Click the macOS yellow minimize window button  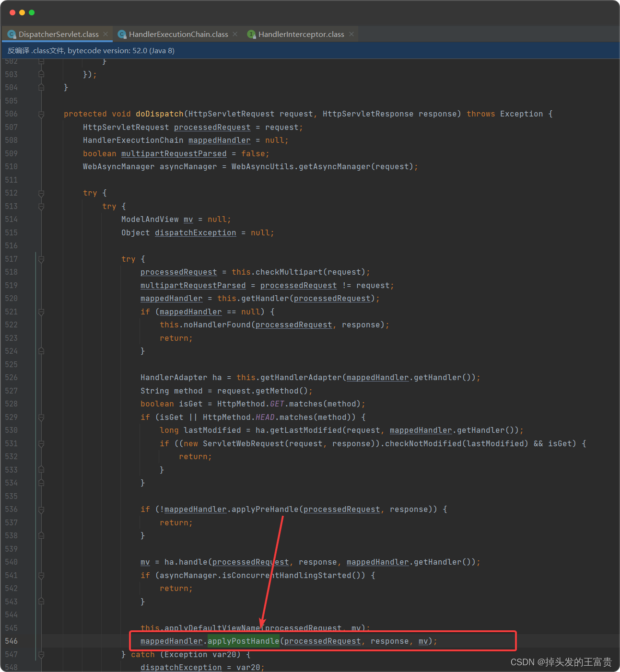click(22, 12)
